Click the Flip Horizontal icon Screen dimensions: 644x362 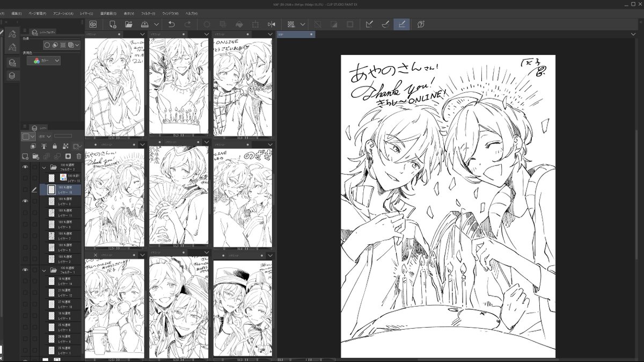click(x=271, y=24)
